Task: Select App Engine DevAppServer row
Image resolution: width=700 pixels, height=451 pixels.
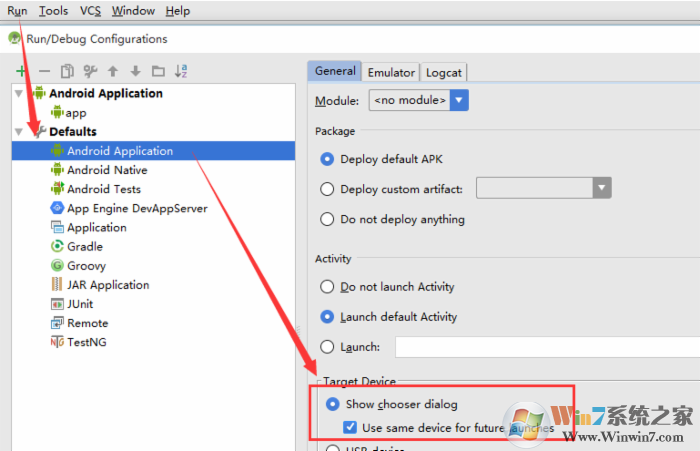Action: (x=154, y=208)
